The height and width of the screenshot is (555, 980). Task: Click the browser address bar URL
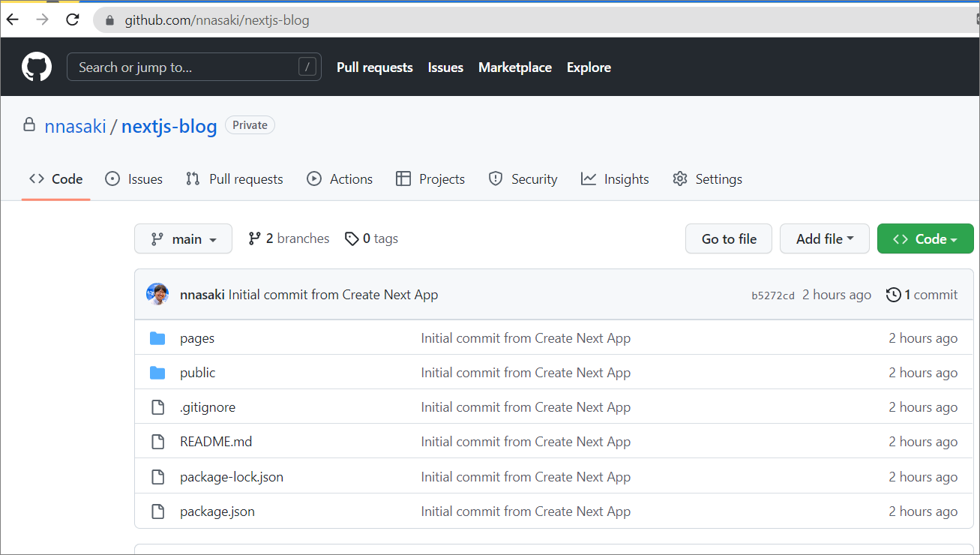pyautogui.click(x=217, y=20)
